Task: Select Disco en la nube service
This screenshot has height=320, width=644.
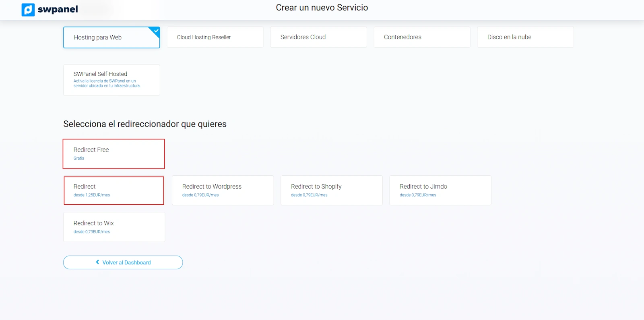Action: tap(525, 37)
